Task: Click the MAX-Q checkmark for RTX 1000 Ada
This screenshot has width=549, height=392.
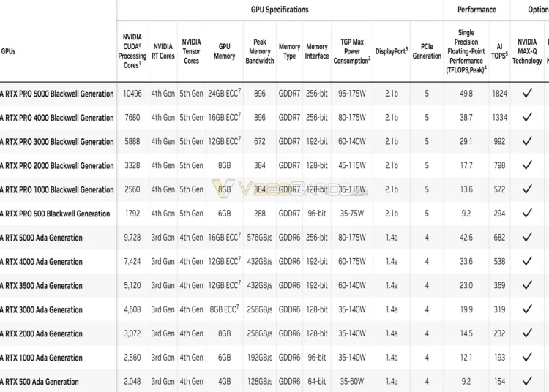Action: (x=527, y=357)
